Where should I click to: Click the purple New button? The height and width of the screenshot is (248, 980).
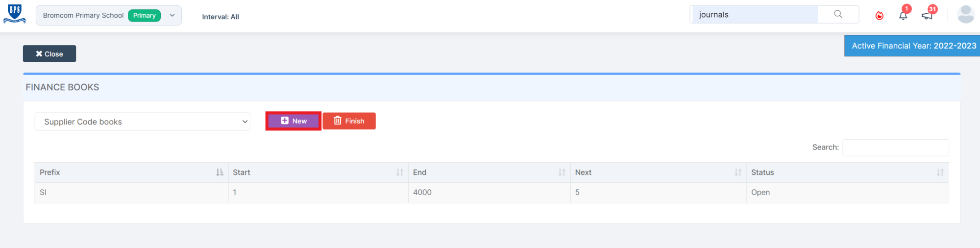pyautogui.click(x=294, y=121)
